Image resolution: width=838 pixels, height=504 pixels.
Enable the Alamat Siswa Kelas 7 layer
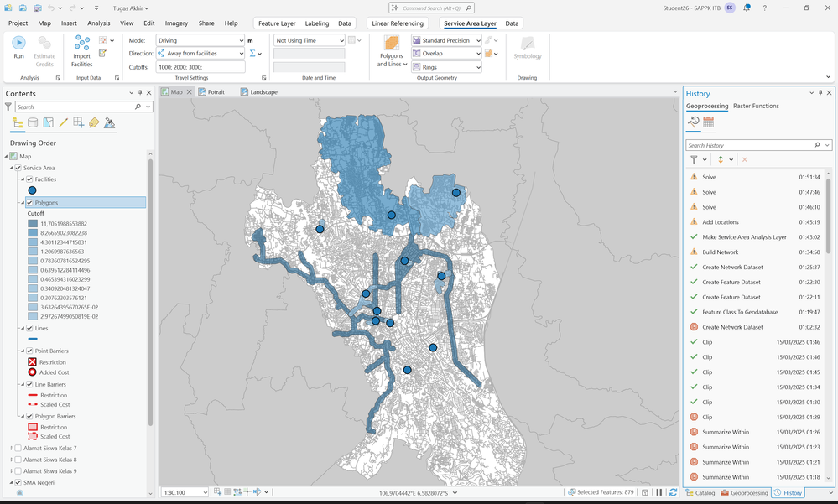coord(18,448)
